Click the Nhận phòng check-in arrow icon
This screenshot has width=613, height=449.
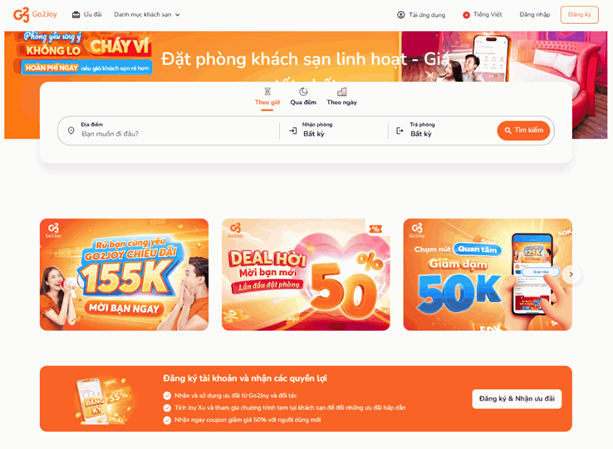293,131
